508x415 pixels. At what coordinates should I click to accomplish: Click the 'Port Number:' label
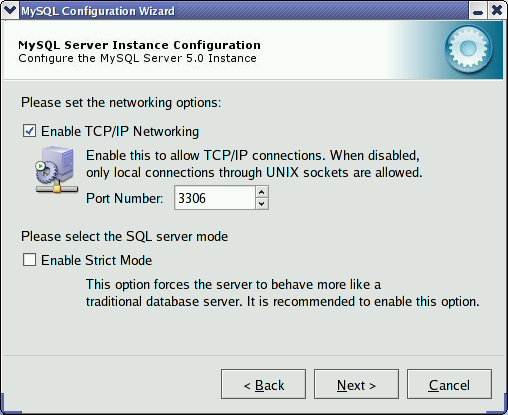pos(125,198)
